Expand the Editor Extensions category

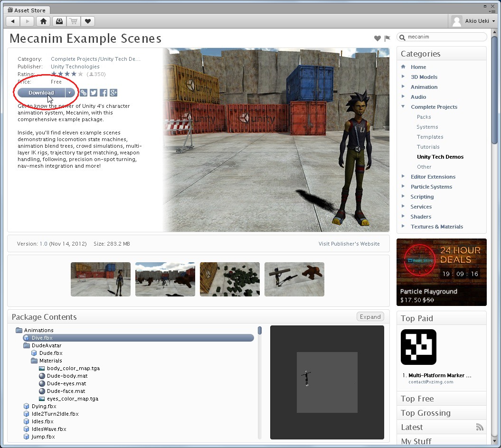tap(403, 176)
